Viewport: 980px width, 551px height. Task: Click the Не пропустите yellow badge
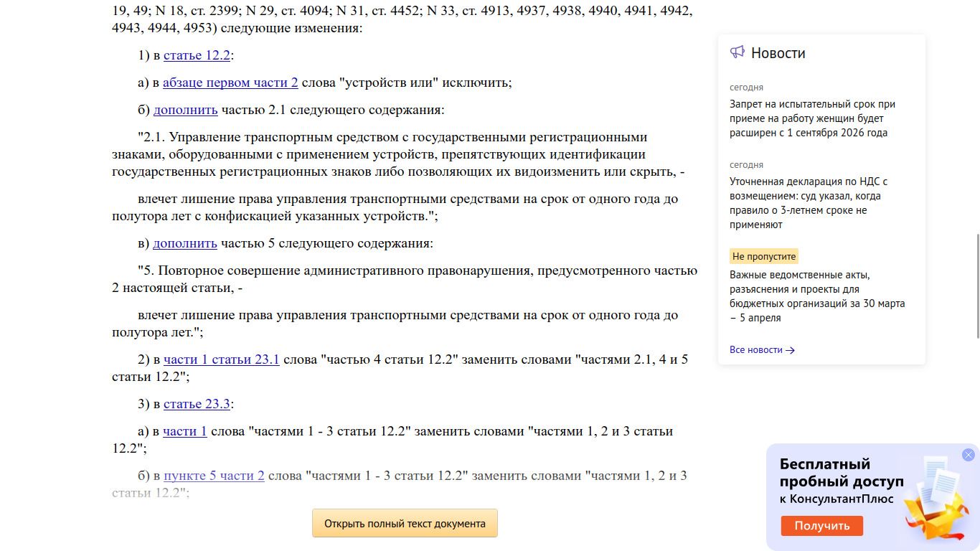(764, 256)
